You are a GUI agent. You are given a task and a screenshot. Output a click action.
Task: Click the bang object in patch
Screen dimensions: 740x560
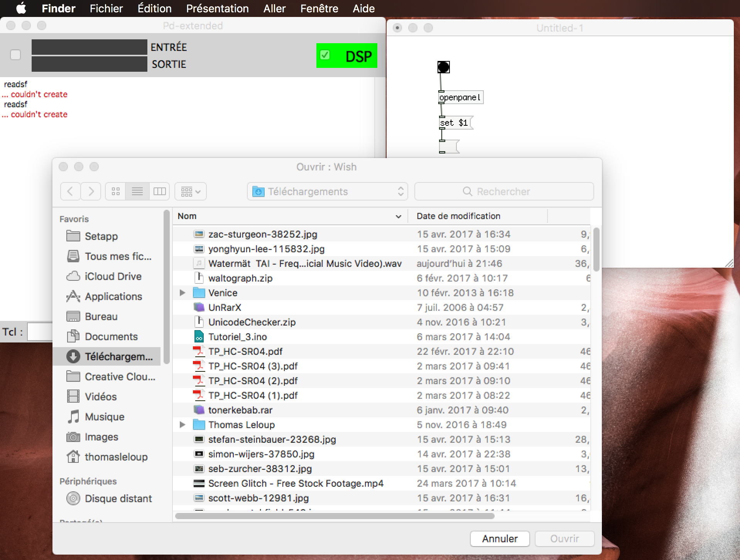443,67
